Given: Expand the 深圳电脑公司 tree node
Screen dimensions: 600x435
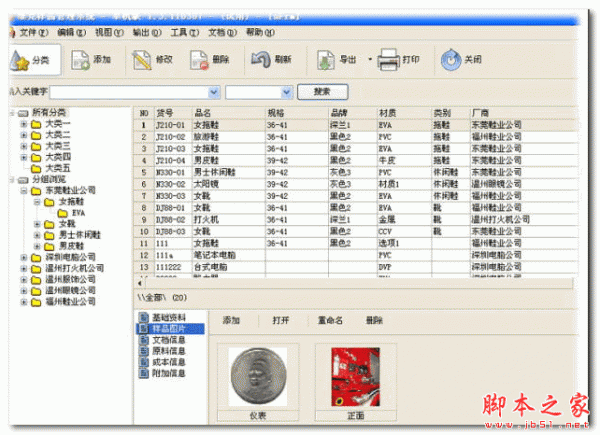Looking at the screenshot, I should click(x=24, y=257).
